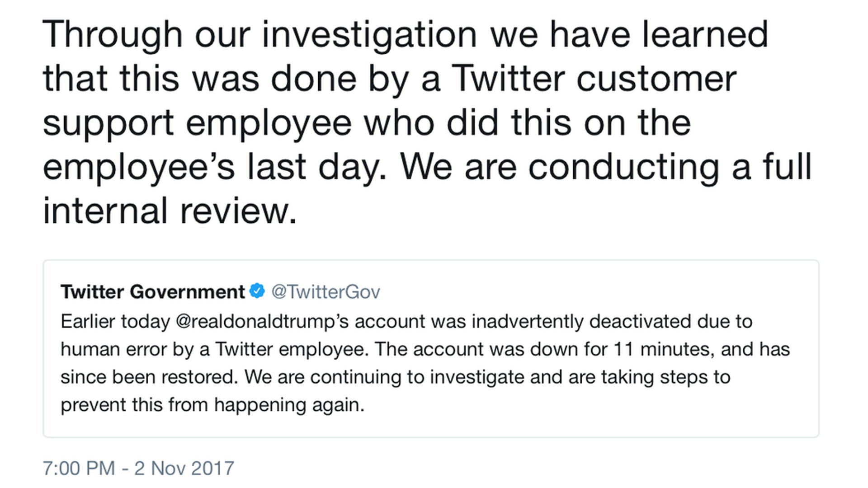The image size is (868, 488).
Task: Click the 2 Nov 2017 date
Action: point(184,468)
